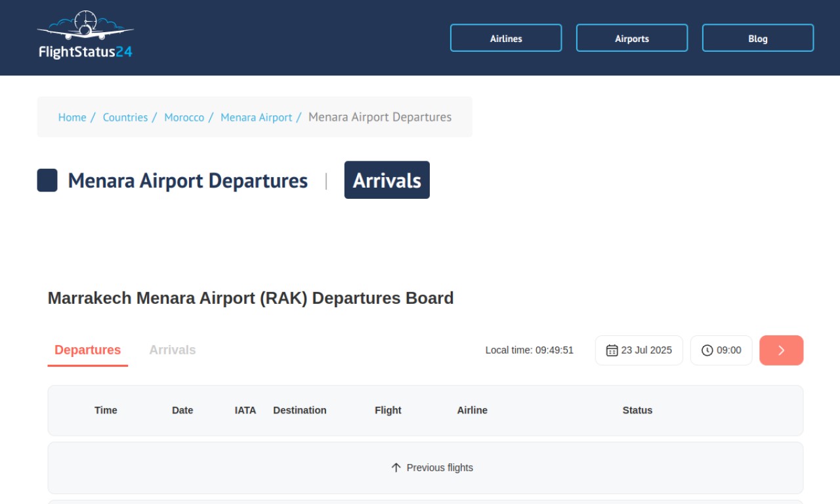Click the up arrow next to Previous flights

(396, 467)
